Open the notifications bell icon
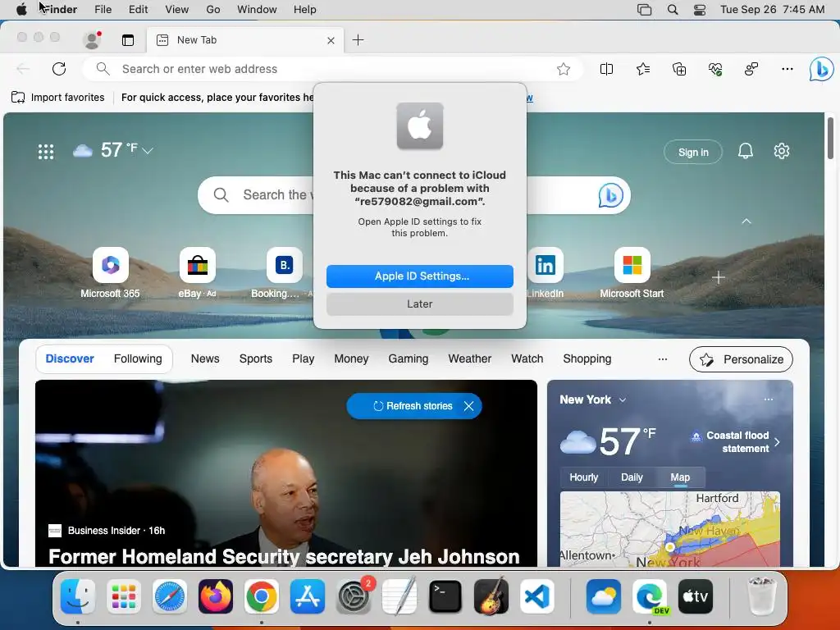The width and height of the screenshot is (840, 630). coord(745,151)
